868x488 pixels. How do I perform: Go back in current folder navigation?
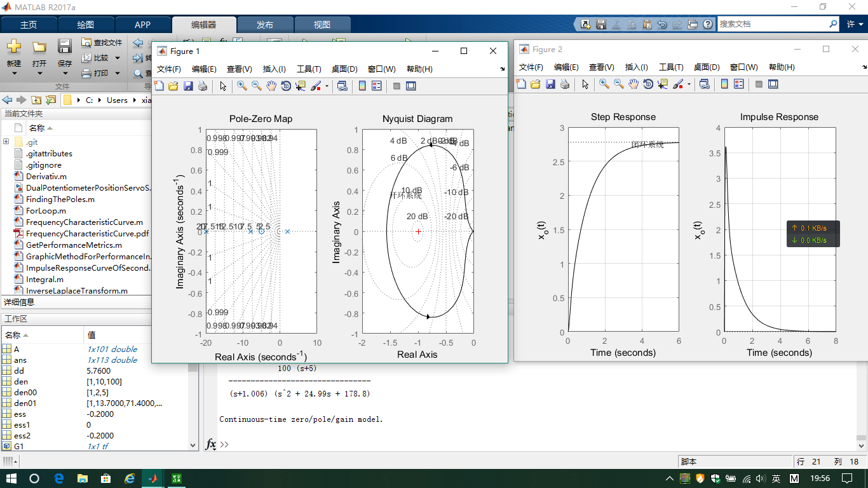pos(8,100)
